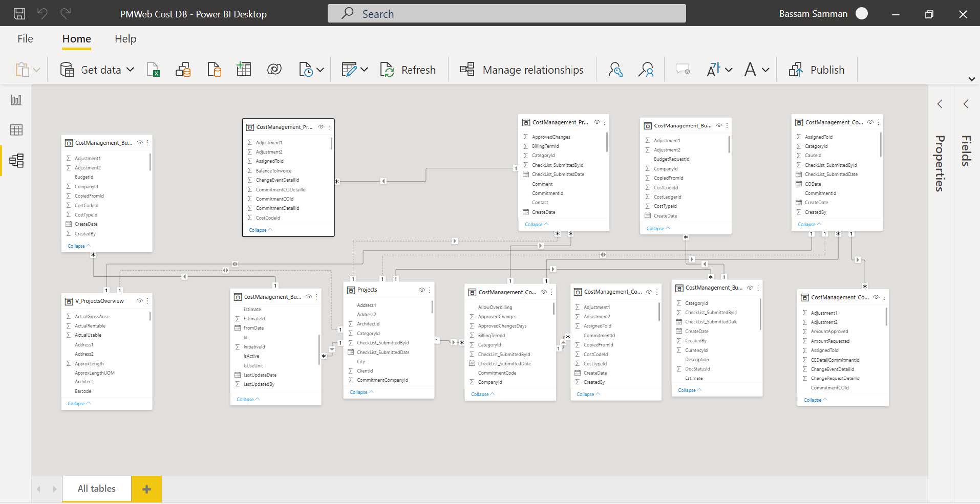Click the Excel workbook source icon
Image resolution: width=980 pixels, height=504 pixels.
(153, 70)
